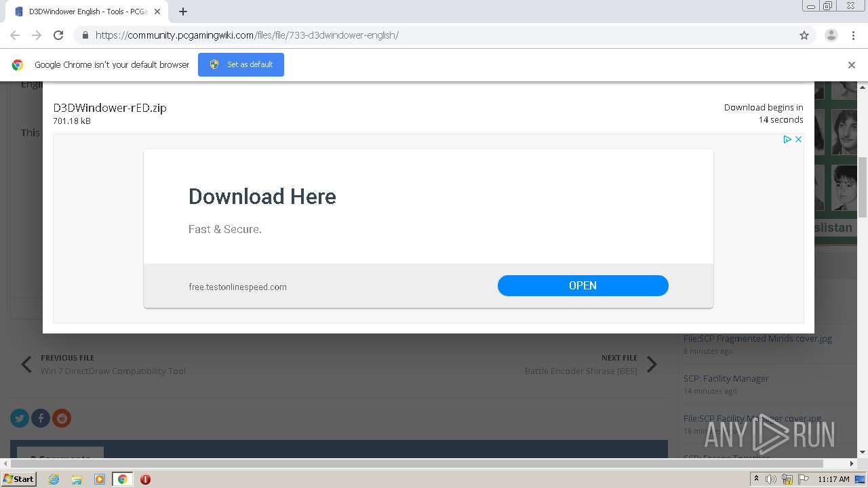
Task: Open Windows Media Player taskbar icon
Action: click(100, 479)
